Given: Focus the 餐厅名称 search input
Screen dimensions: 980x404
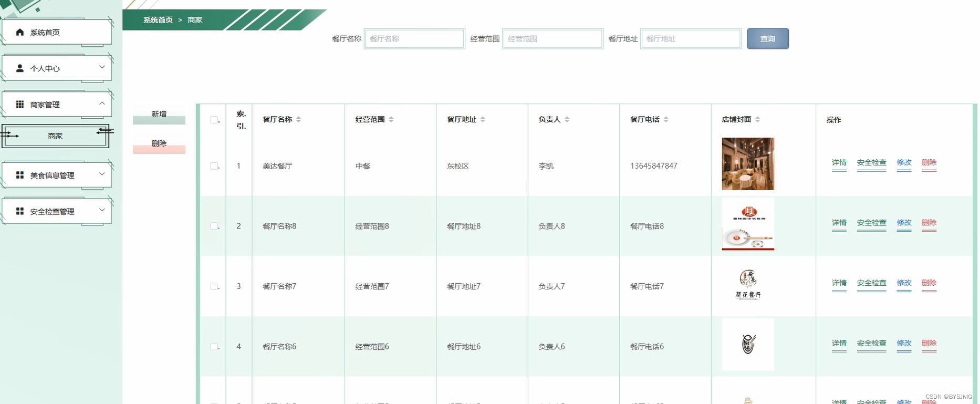Looking at the screenshot, I should [x=414, y=39].
